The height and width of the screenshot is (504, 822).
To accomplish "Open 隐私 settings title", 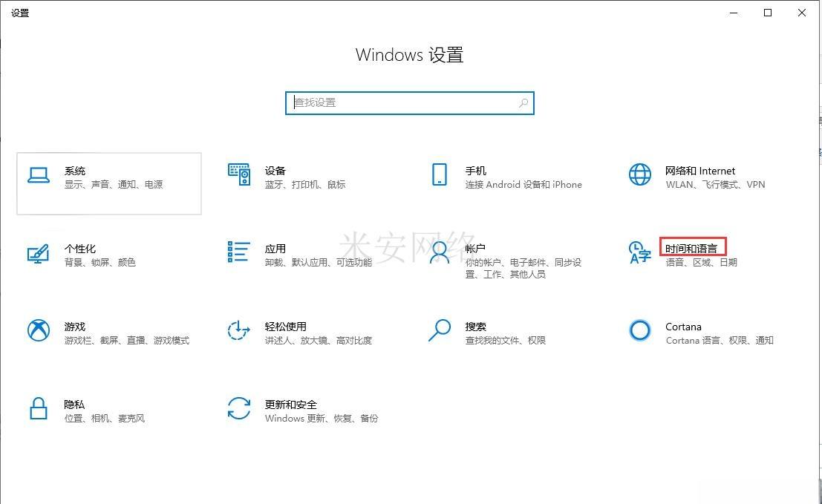I will pyautogui.click(x=74, y=405).
